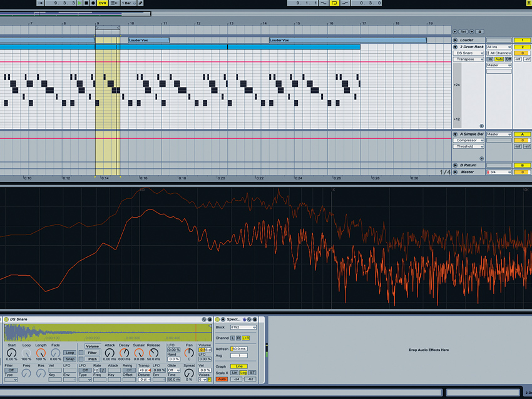
Task: Switch to the Pitch envelope tab
Action: click(92, 359)
